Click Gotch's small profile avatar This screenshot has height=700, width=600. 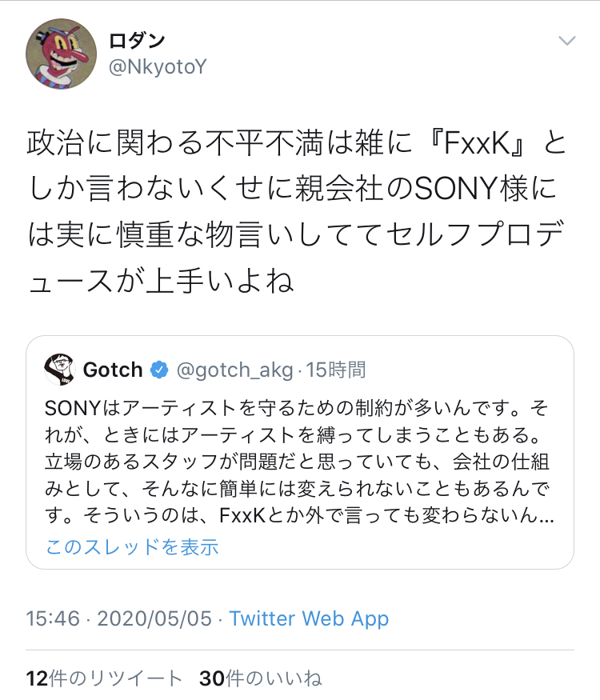pyautogui.click(x=59, y=369)
